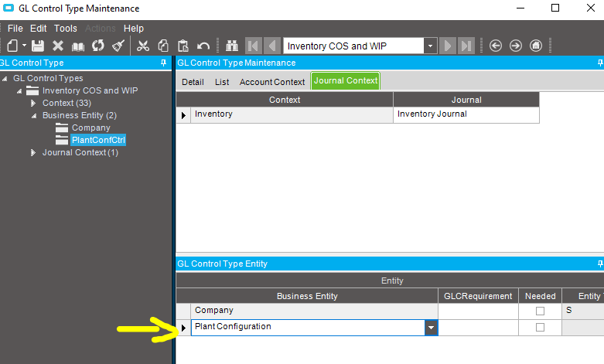Viewport: 604px width, 364px height.
Task: Click the Forward circular arrow icon
Action: (x=515, y=46)
